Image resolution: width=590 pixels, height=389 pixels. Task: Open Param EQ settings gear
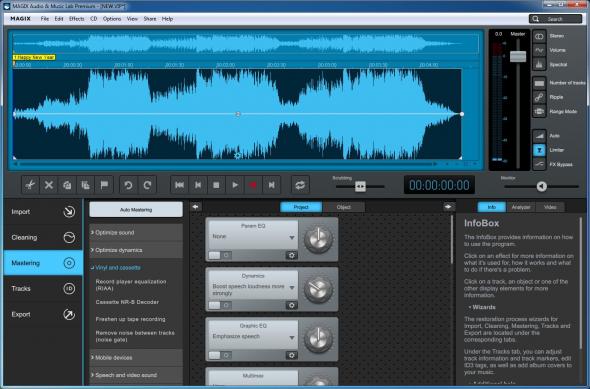click(292, 255)
